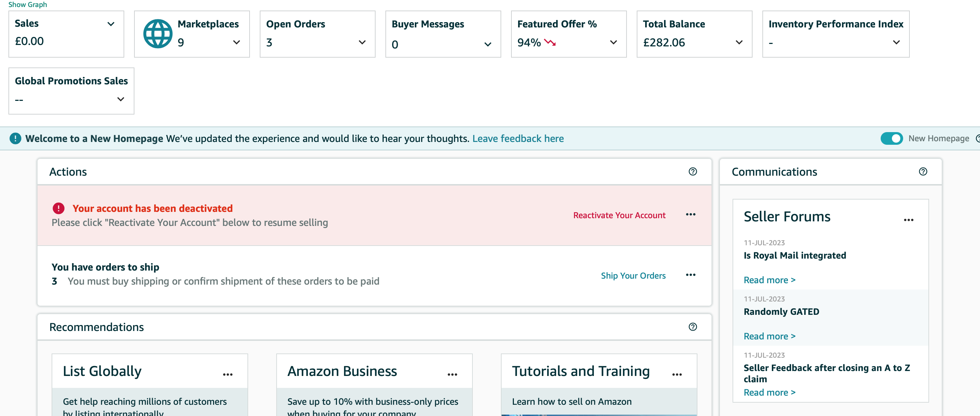Viewport: 980px width, 416px height.
Task: Open Seller Forums card options menu
Action: (908, 220)
